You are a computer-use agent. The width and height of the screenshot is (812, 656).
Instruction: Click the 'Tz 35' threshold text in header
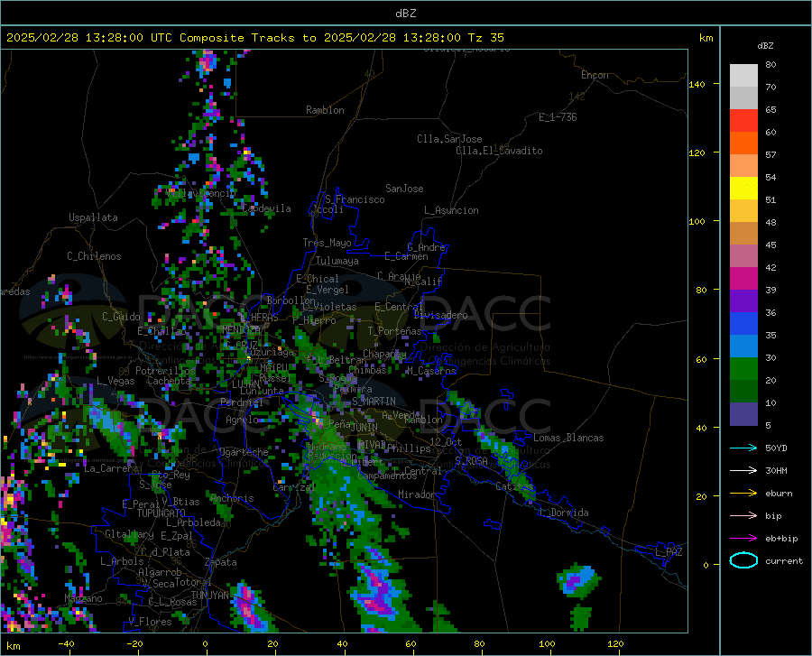point(485,38)
